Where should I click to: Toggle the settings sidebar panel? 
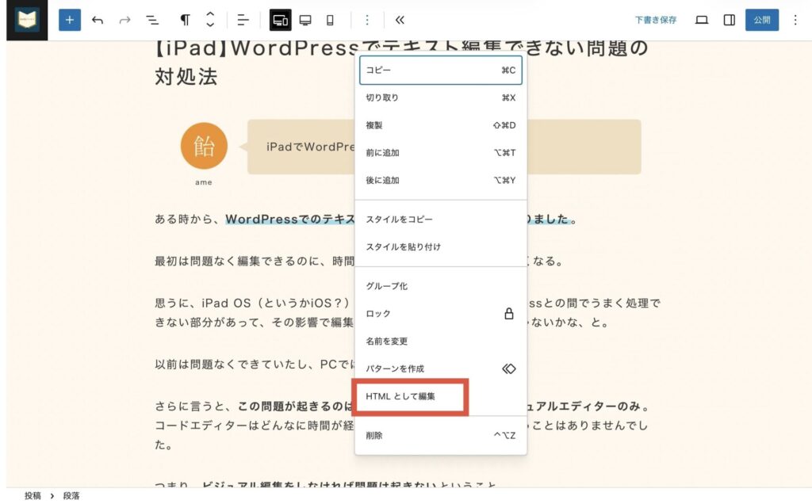point(730,20)
